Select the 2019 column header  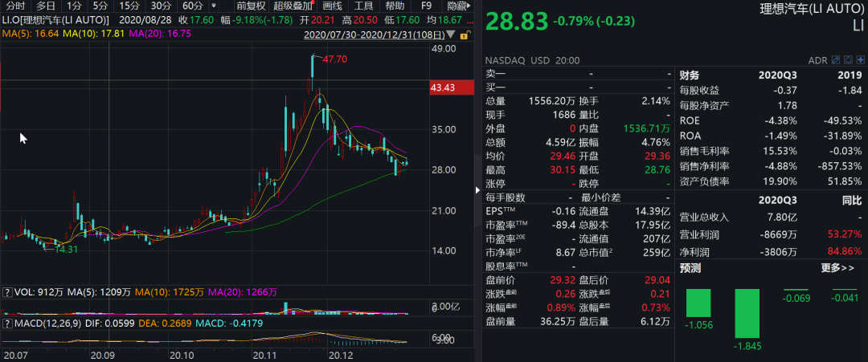[850, 75]
